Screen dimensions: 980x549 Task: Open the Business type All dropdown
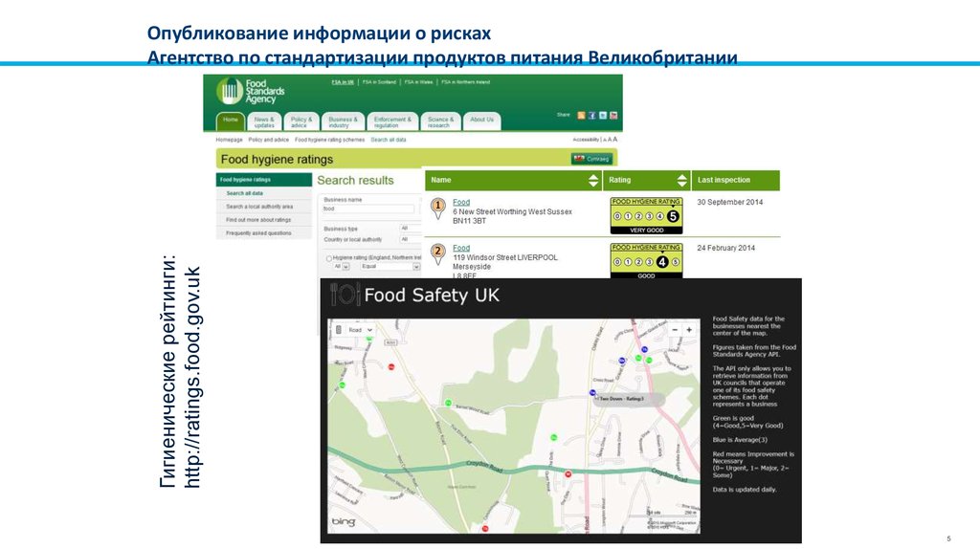click(x=411, y=229)
